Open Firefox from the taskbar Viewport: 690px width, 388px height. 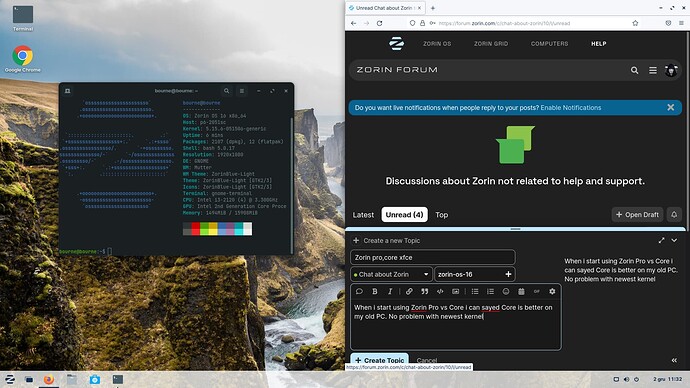point(49,379)
